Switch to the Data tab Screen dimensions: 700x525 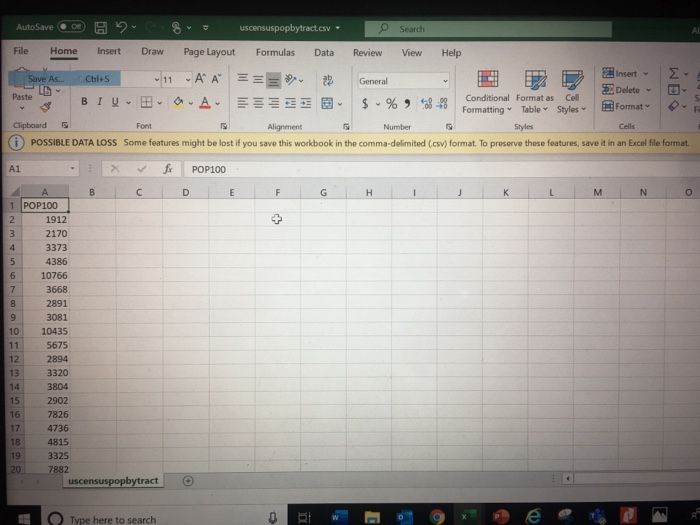[x=324, y=53]
